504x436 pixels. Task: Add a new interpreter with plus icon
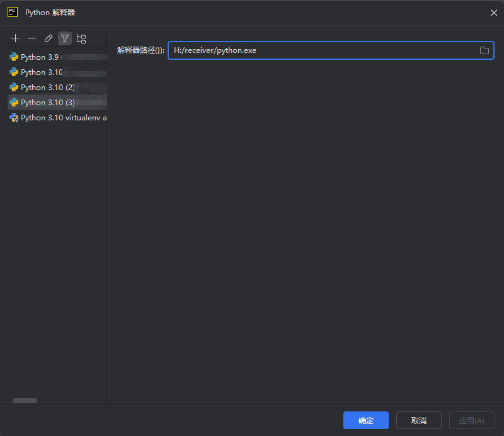click(x=15, y=38)
